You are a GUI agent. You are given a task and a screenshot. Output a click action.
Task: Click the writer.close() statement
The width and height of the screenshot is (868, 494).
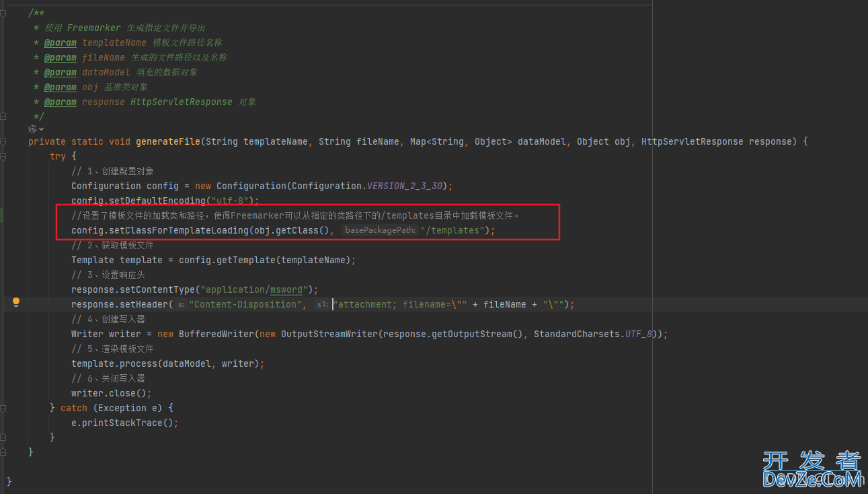pos(112,393)
